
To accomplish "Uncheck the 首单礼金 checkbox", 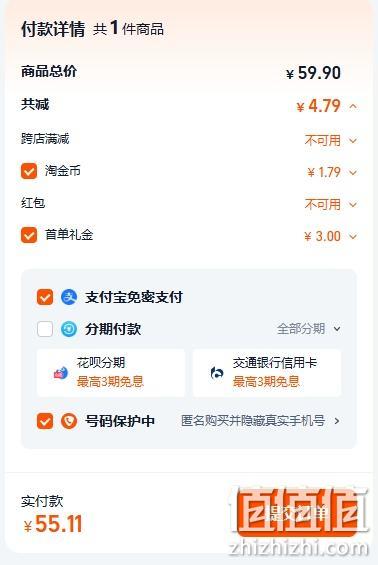I will click(x=29, y=235).
